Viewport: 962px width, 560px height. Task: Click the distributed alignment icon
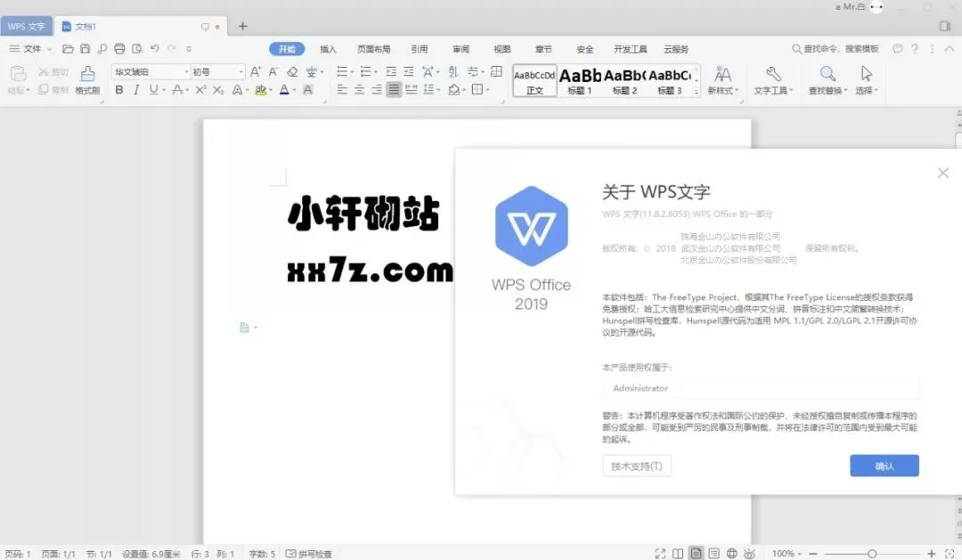coord(411,90)
